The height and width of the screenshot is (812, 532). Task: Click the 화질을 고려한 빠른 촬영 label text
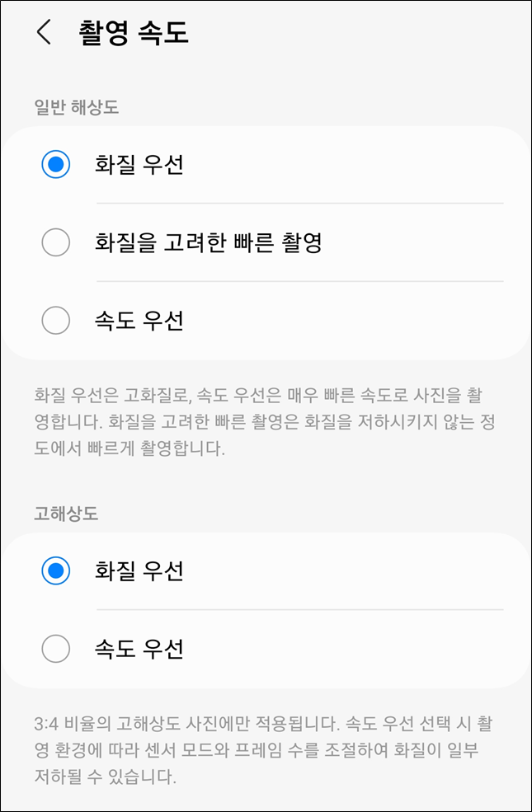pyautogui.click(x=207, y=242)
